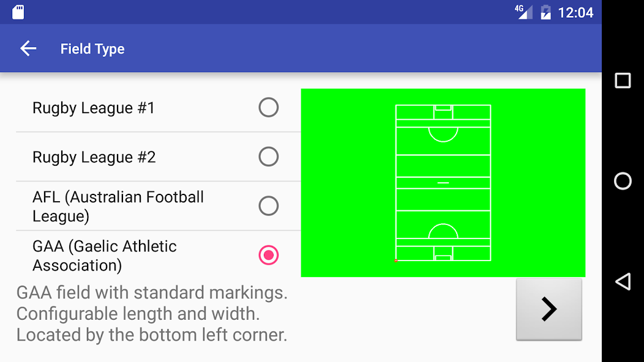
Task: Tap the clock showing 12:04
Action: 575,13
